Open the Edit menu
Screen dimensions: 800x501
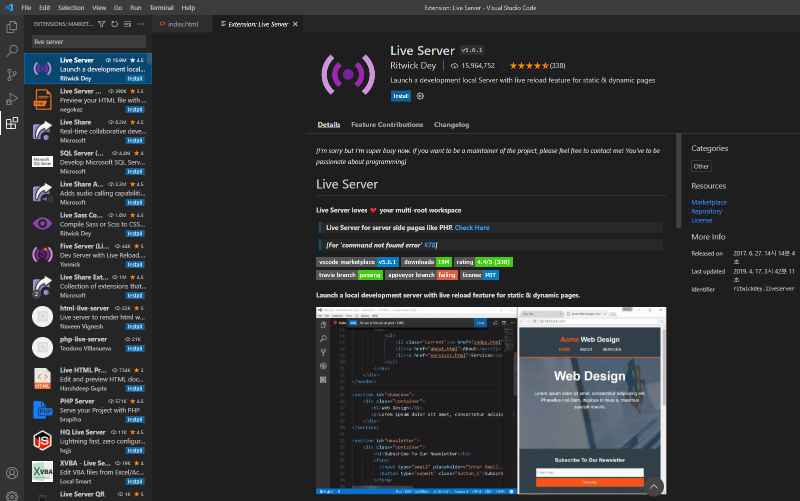pyautogui.click(x=45, y=8)
